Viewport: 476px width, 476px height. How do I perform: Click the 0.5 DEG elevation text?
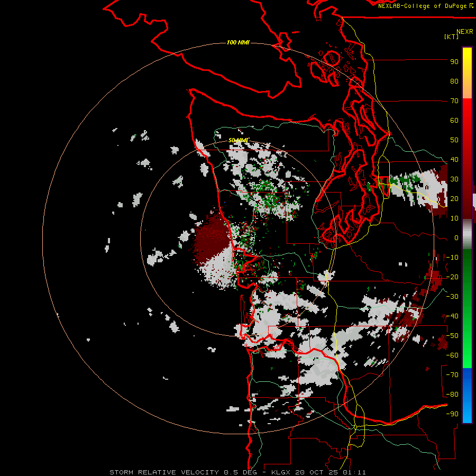click(241, 472)
